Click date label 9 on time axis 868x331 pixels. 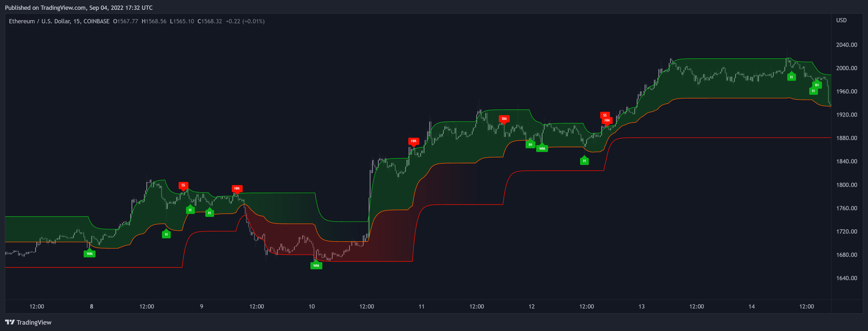(x=201, y=306)
